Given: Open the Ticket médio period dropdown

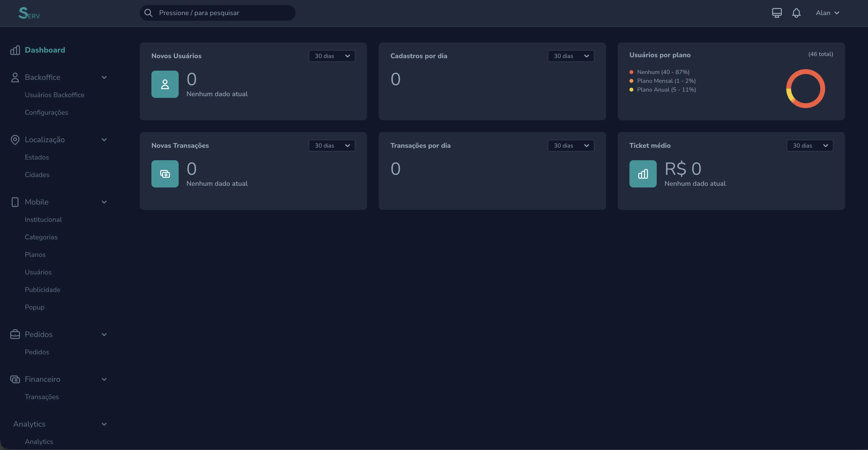Looking at the screenshot, I should tap(810, 146).
